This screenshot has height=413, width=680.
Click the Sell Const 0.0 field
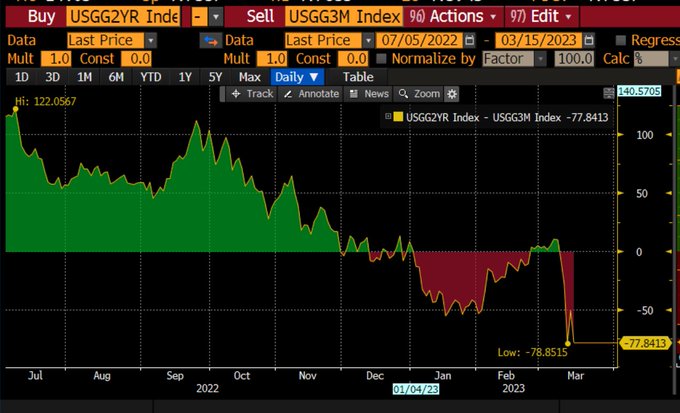[353, 59]
